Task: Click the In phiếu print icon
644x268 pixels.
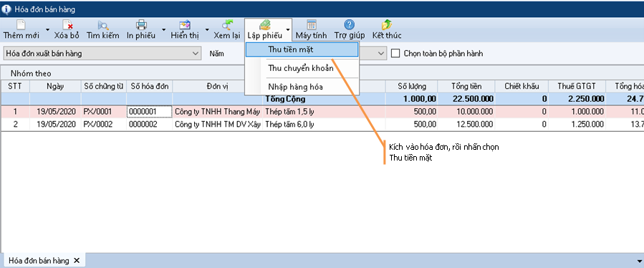Action: [x=141, y=24]
